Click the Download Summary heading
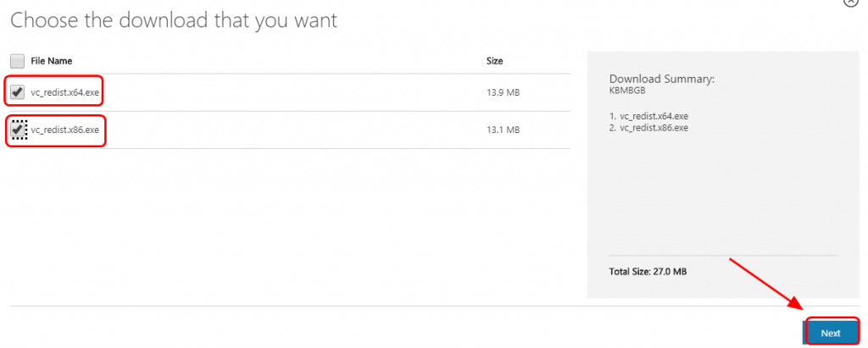 tap(662, 79)
